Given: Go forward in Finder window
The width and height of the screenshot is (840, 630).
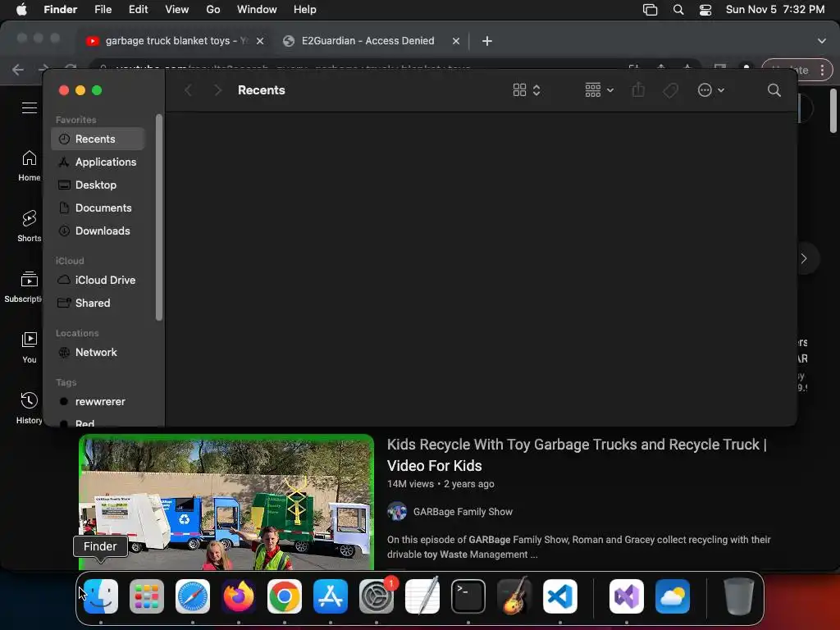Looking at the screenshot, I should click(217, 90).
